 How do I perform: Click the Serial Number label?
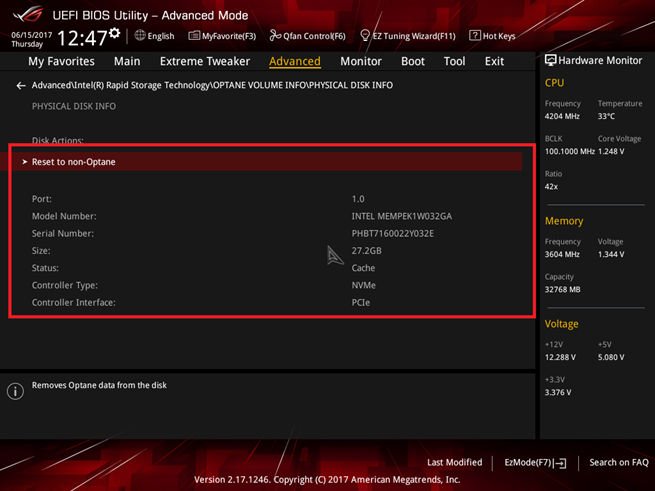click(x=63, y=234)
